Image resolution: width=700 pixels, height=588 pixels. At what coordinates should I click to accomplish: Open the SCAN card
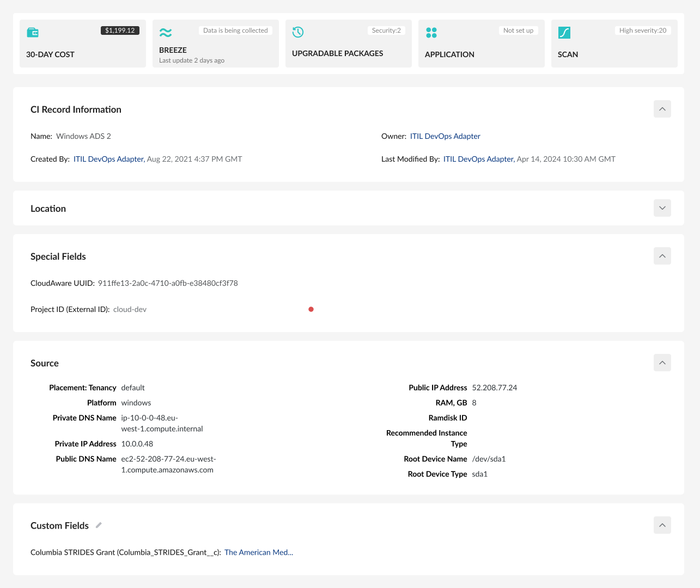point(614,44)
